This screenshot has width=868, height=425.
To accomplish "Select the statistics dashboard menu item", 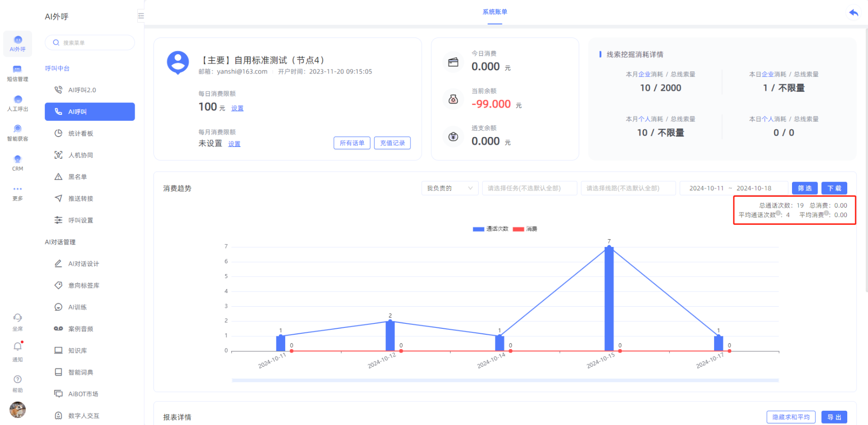I will (80, 134).
